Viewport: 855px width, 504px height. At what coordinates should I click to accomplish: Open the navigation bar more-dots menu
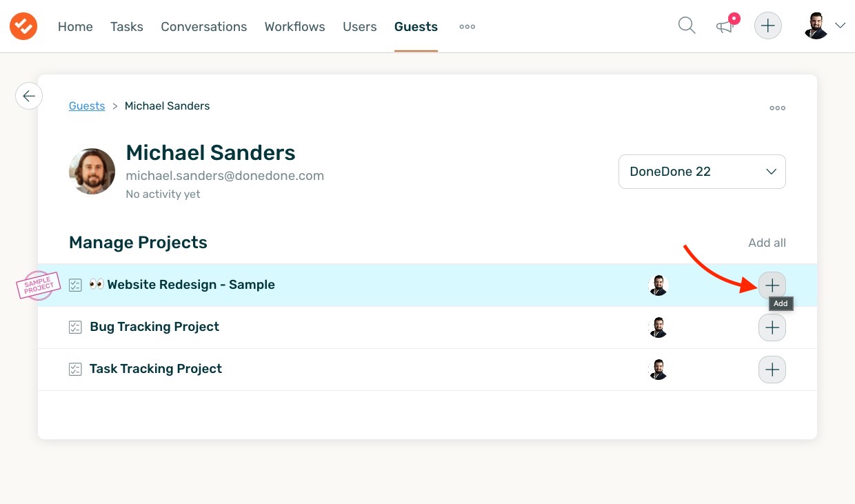pyautogui.click(x=467, y=27)
